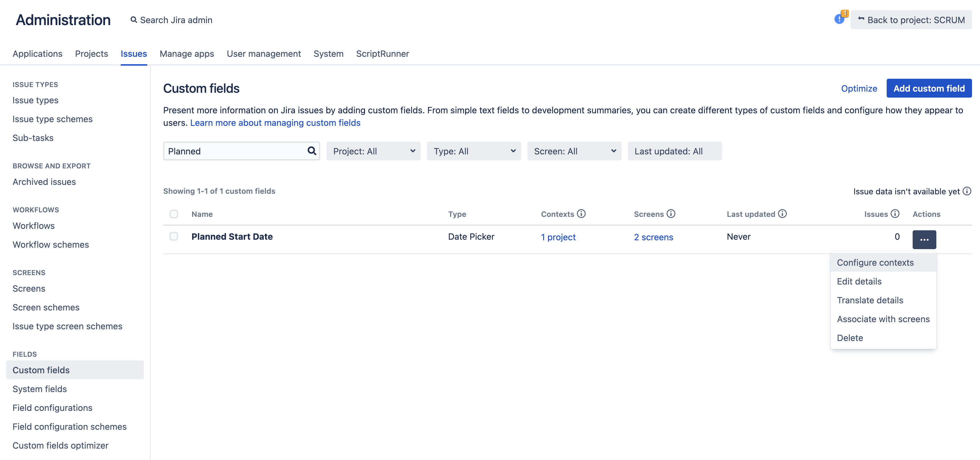Open the Learn more about managing custom fields link

tap(275, 122)
